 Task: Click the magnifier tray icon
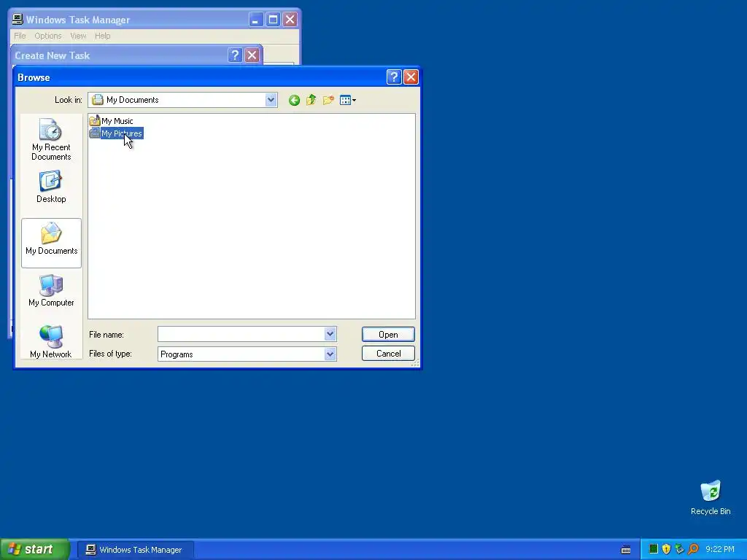[693, 549]
